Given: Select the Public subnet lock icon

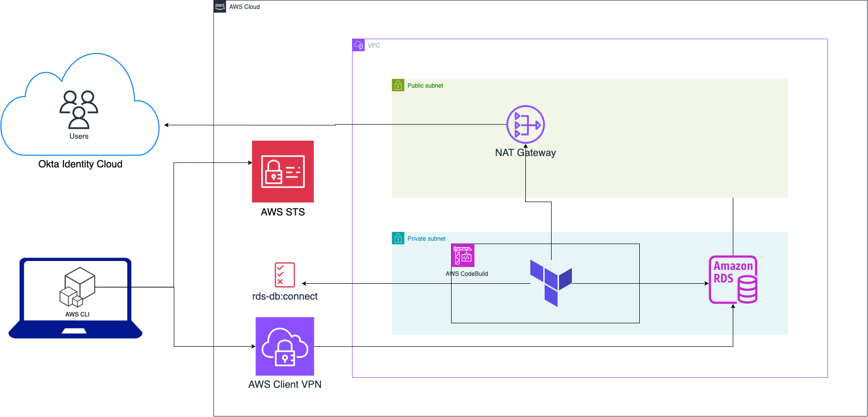Looking at the screenshot, I should click(x=398, y=85).
